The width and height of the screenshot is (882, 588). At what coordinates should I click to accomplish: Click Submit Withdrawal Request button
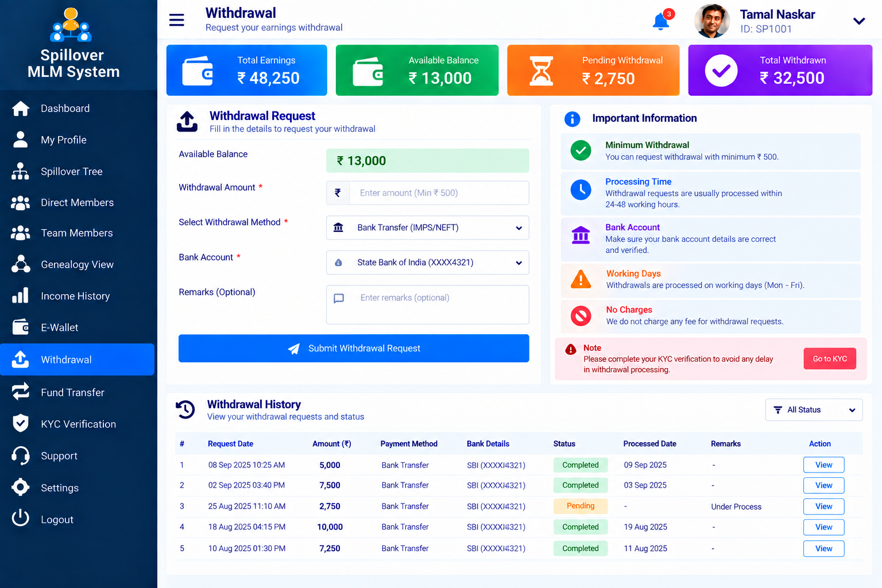(354, 349)
